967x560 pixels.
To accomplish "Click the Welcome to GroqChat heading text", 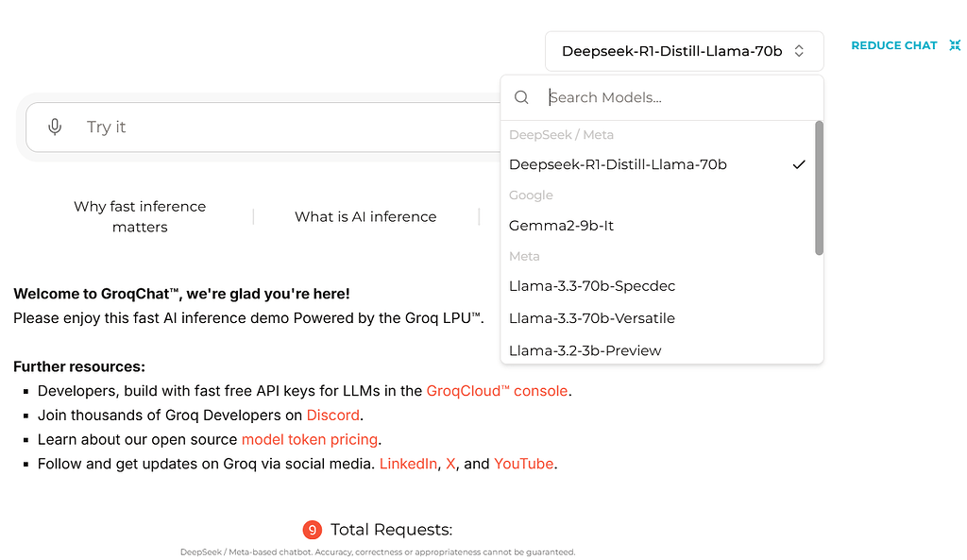I will coord(182,294).
